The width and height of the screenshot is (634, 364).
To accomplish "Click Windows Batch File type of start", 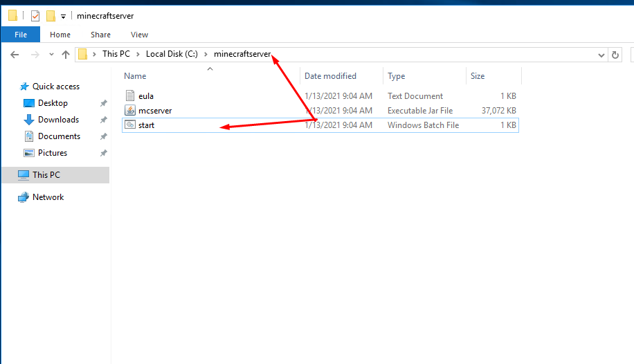I will pyautogui.click(x=424, y=125).
